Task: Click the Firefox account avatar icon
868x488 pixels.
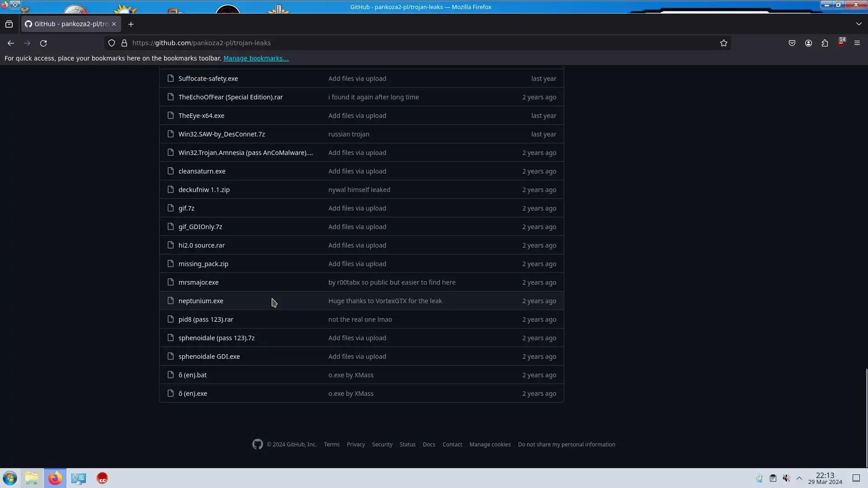Action: point(808,43)
